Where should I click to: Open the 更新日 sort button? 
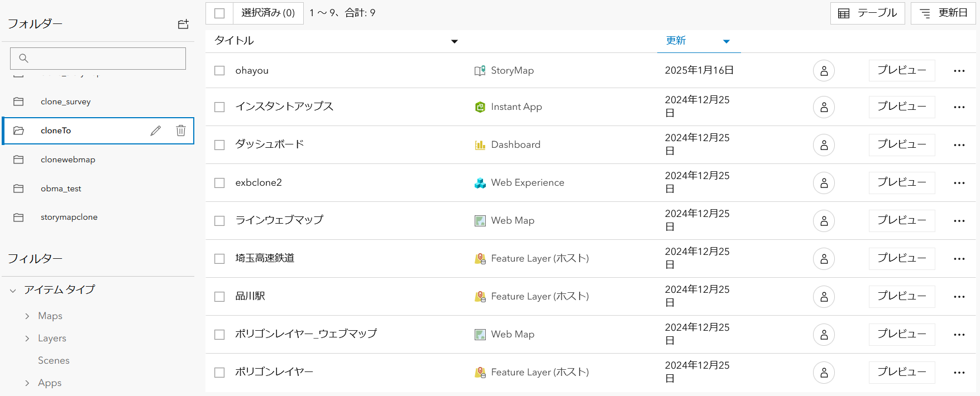pyautogui.click(x=943, y=13)
